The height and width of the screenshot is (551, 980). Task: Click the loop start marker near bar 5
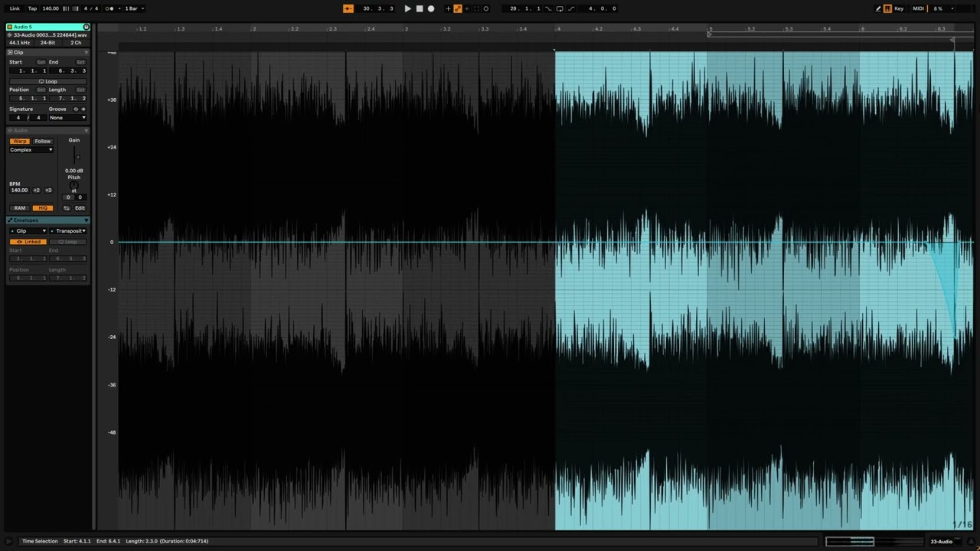(710, 34)
